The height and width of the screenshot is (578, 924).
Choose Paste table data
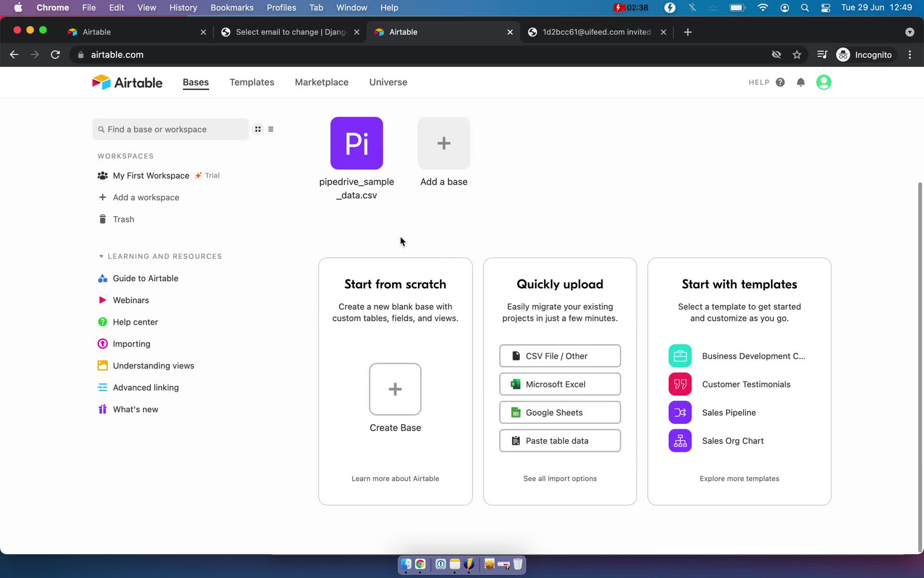tap(560, 441)
